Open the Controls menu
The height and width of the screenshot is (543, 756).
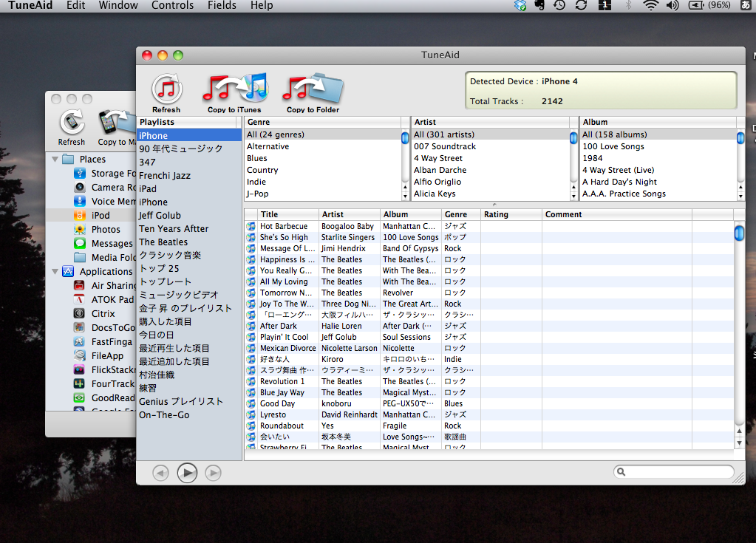[x=173, y=5]
